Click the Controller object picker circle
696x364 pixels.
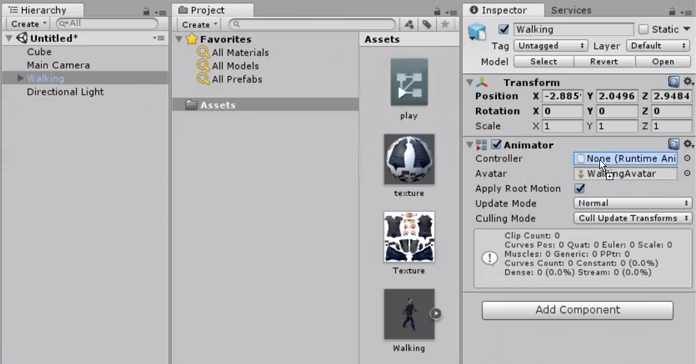[687, 158]
